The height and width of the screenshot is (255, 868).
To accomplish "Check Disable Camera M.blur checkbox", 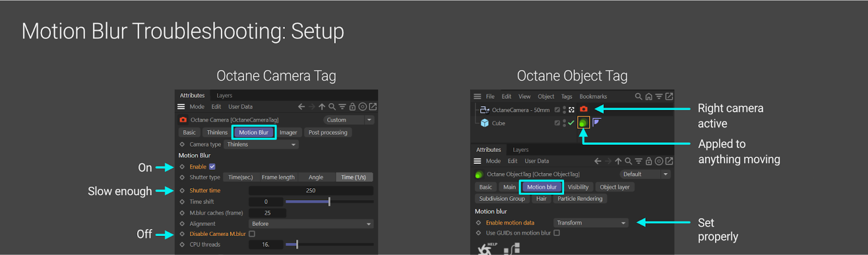I will click(252, 234).
